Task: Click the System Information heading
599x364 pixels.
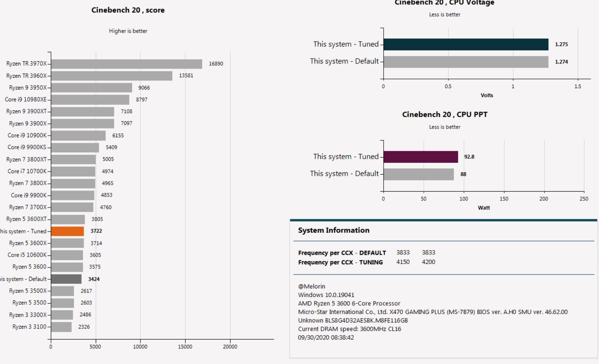Action: 334,231
